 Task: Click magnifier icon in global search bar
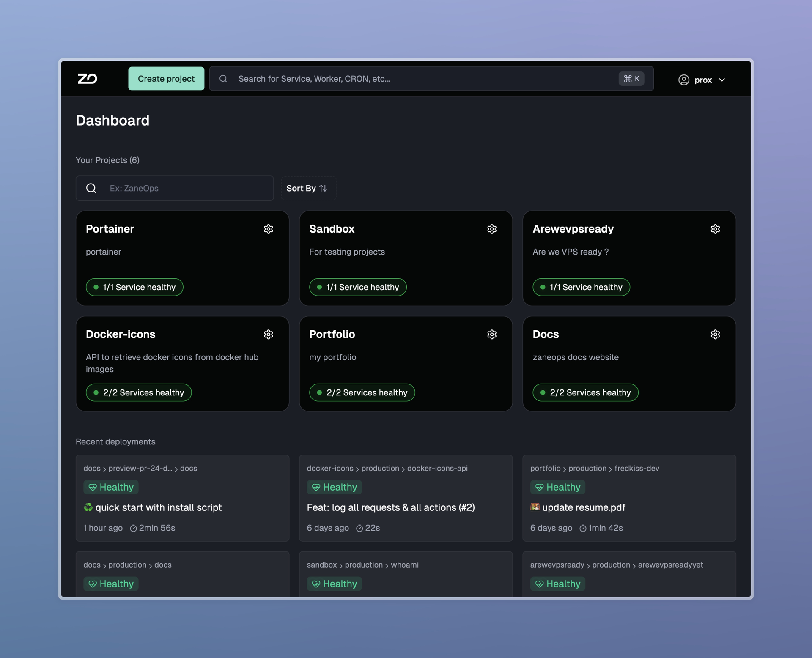[x=223, y=79]
